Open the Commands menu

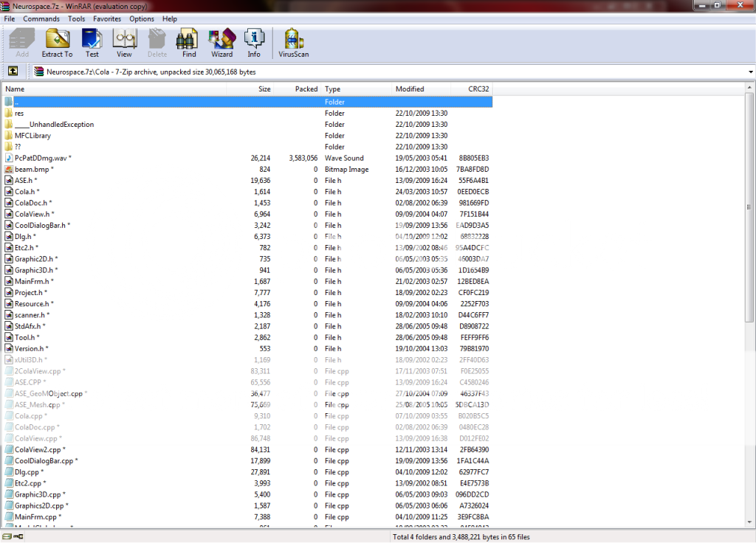(x=41, y=18)
